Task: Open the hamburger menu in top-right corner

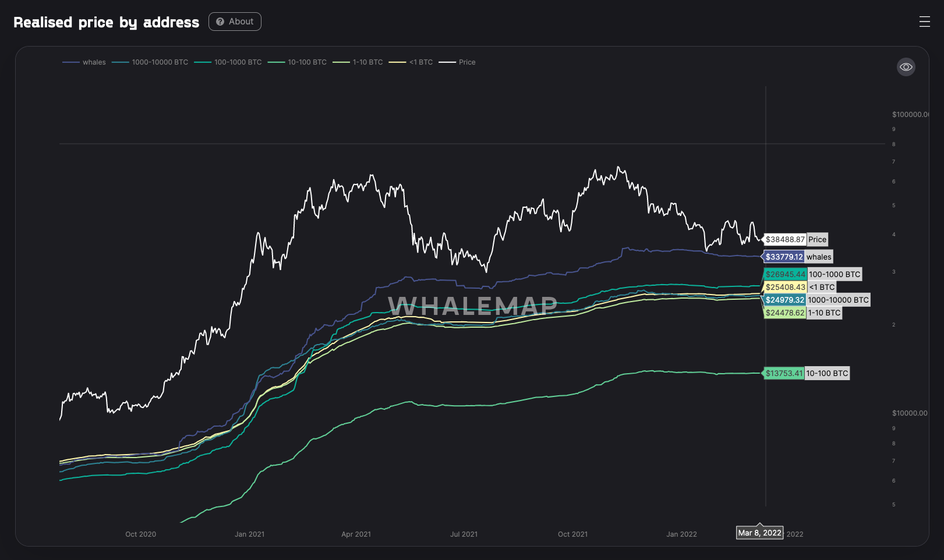Action: click(x=924, y=22)
